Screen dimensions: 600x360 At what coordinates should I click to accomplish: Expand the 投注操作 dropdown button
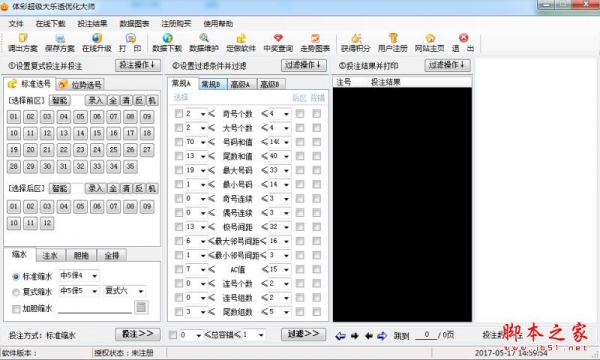coord(138,65)
